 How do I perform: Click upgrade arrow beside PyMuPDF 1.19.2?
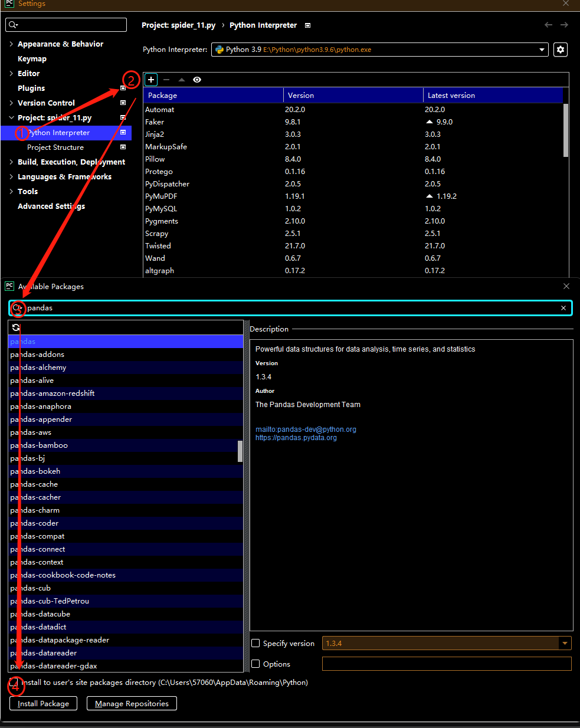click(x=430, y=196)
